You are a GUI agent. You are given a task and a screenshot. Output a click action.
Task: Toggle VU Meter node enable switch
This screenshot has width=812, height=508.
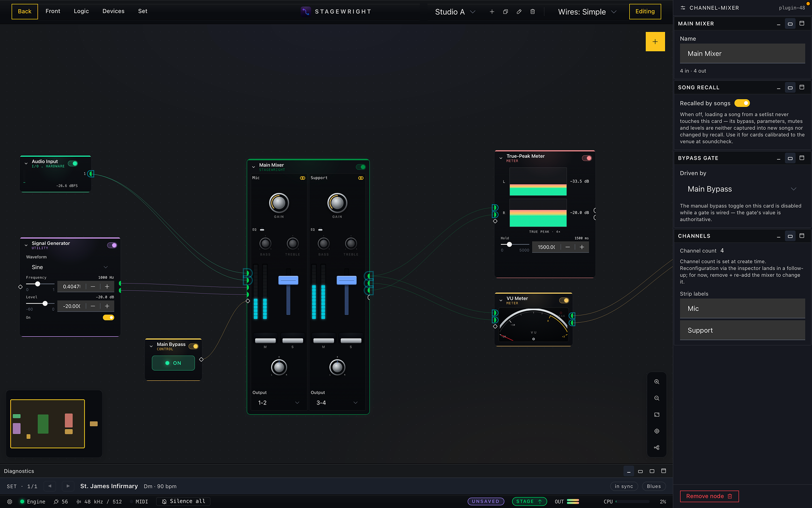(x=564, y=300)
